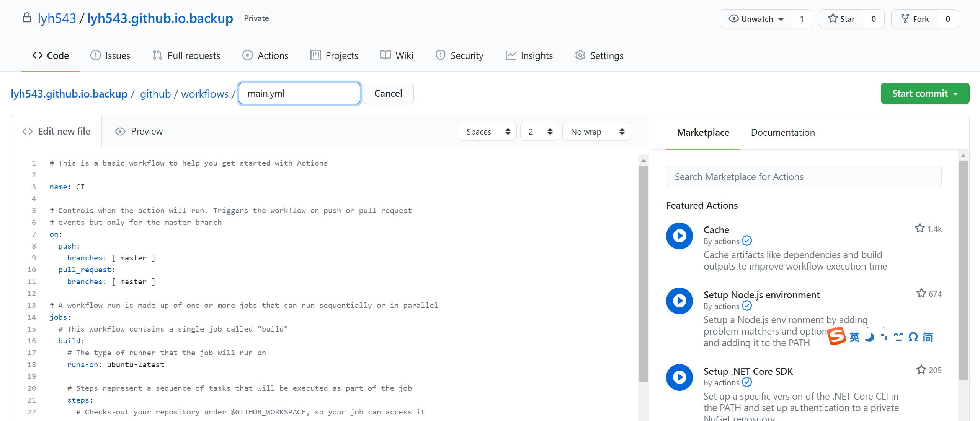Click the star icon in the Star button
The width and height of the screenshot is (980, 421).
tap(833, 18)
